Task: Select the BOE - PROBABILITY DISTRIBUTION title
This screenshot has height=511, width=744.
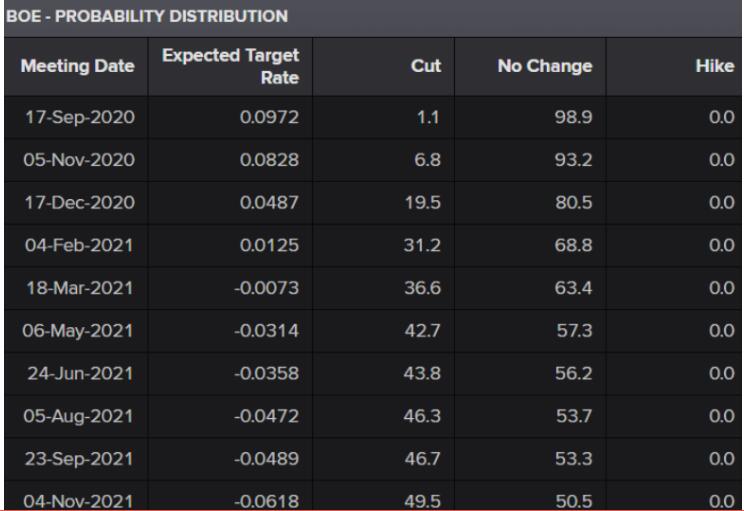Action: tap(147, 16)
